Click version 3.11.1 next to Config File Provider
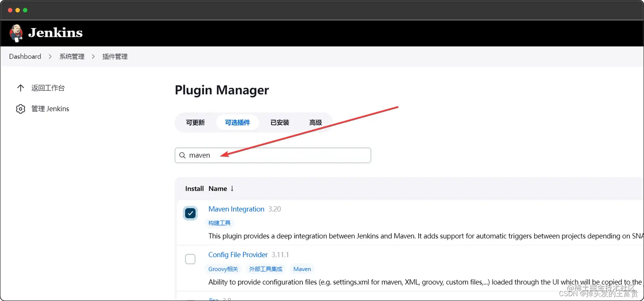This screenshot has height=301, width=644. (x=280, y=255)
